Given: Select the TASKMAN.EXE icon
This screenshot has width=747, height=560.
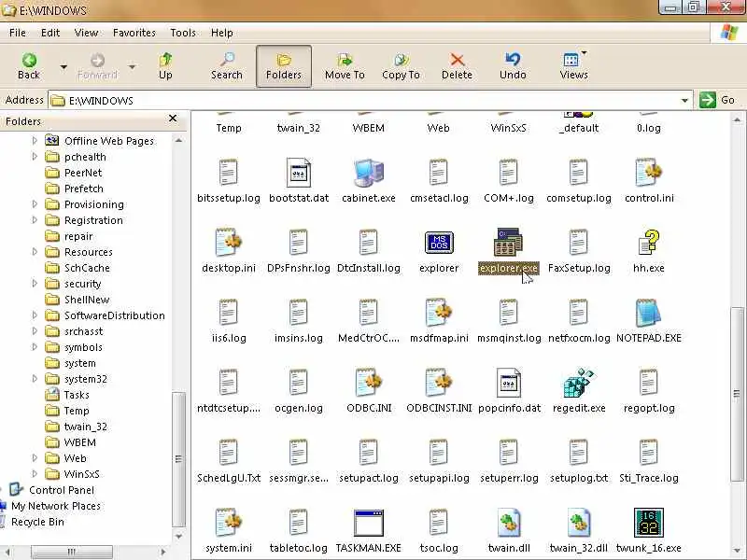Looking at the screenshot, I should [369, 523].
